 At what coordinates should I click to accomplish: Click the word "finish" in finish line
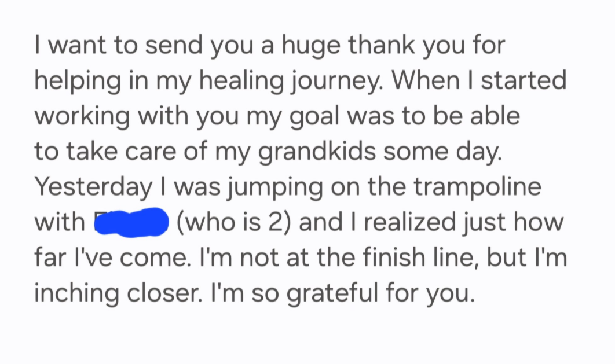(x=395, y=258)
